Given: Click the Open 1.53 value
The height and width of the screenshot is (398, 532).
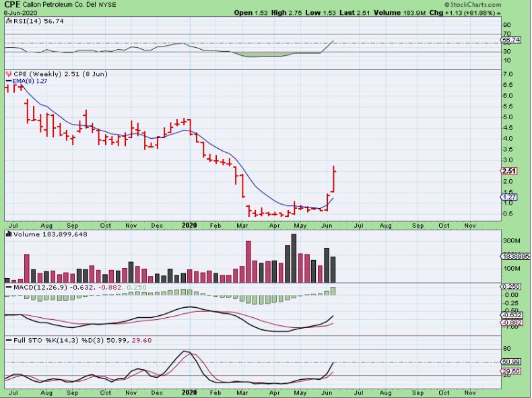Looking at the screenshot, I should click(x=251, y=13).
